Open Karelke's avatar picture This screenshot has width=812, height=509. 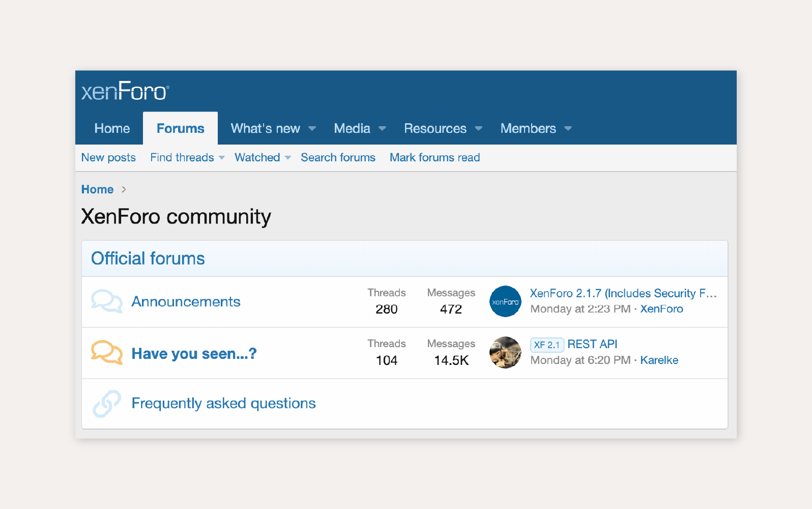pos(505,352)
